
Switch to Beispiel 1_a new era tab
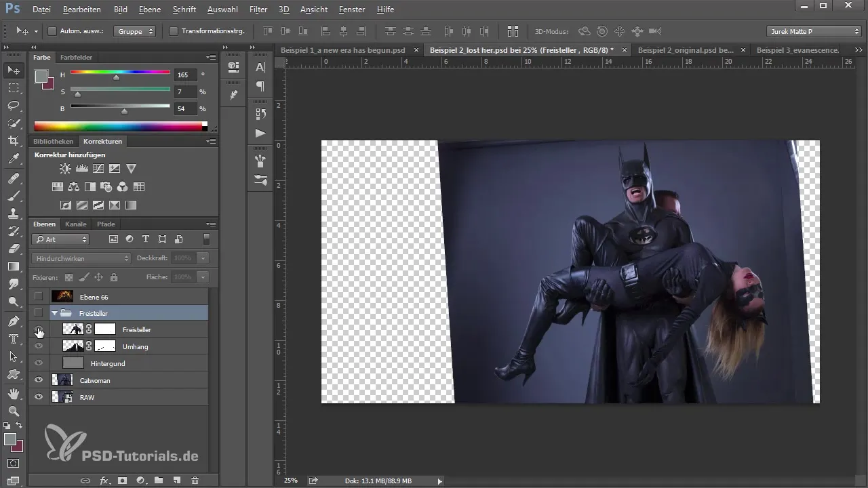344,50
